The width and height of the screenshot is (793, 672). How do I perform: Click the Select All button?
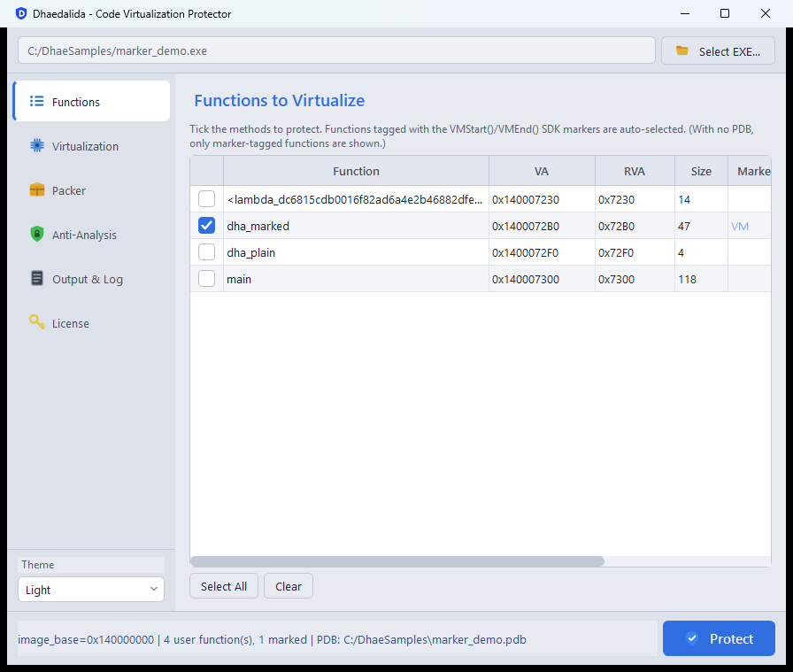tap(224, 586)
